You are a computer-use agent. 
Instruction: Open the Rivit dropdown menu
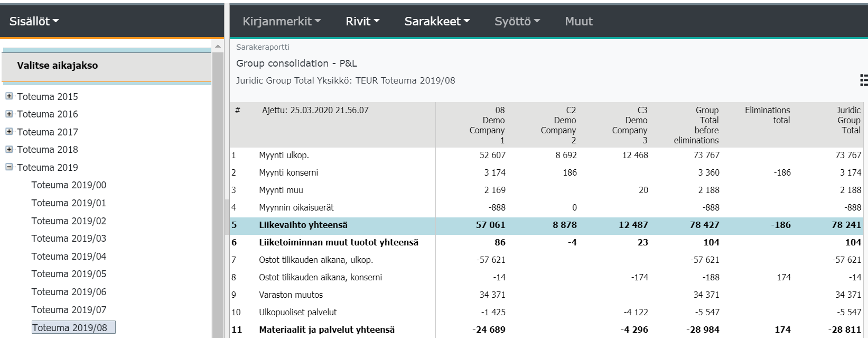click(362, 22)
